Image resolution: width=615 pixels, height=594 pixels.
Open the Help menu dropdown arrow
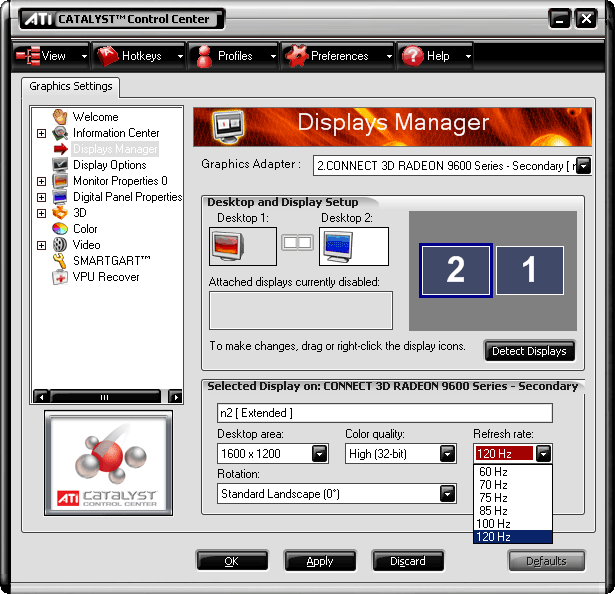pos(468,56)
